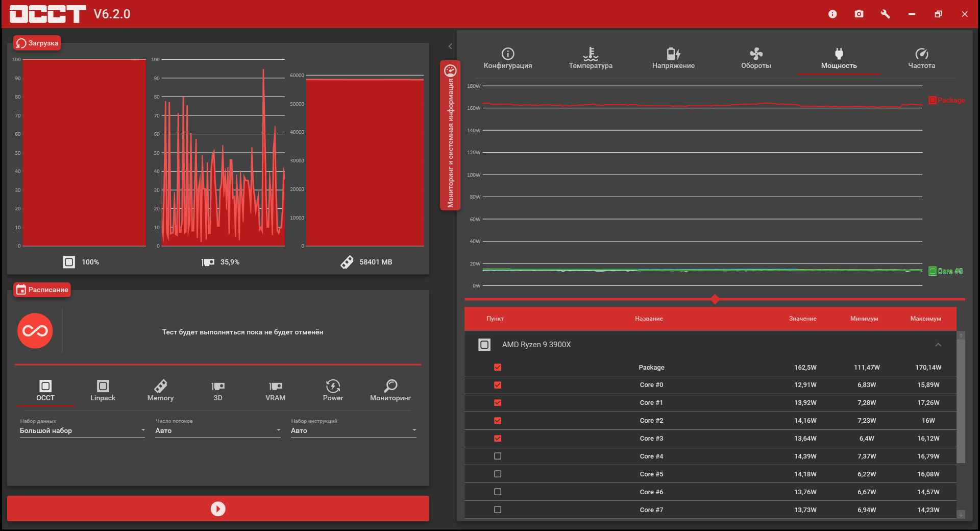Open the Набор инструкций dropdown
Image resolution: width=980 pixels, height=531 pixels.
click(354, 430)
